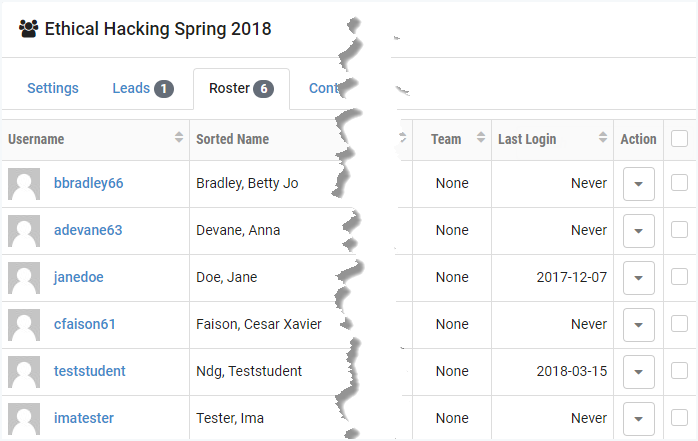Click bbradley66's avatar placeholder image
Viewport: 698px width, 441px height.
[24, 184]
